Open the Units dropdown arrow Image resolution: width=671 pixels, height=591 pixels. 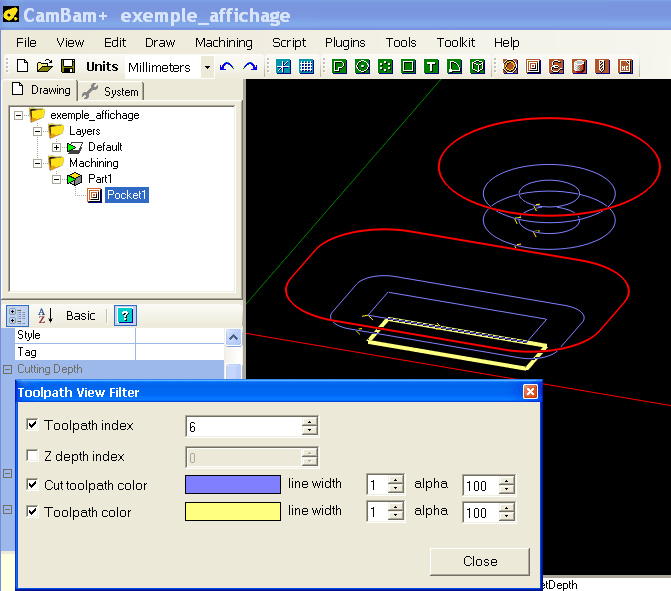click(x=207, y=67)
